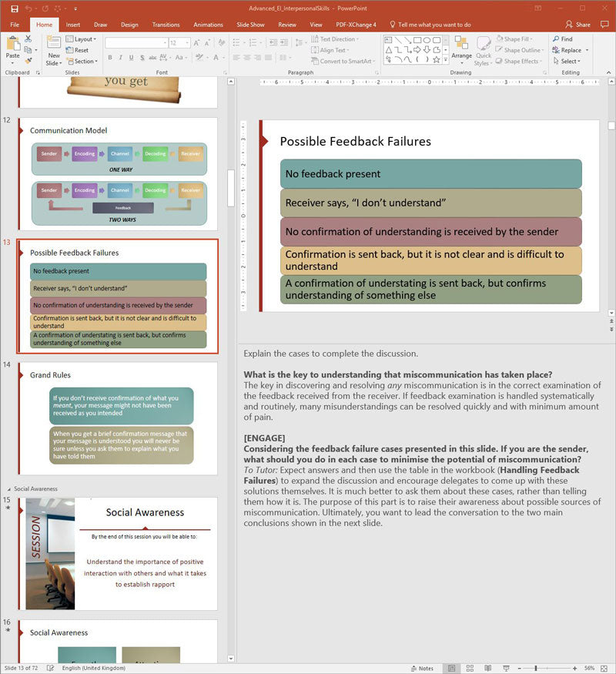
Task: Click Decrease Font Size icon
Action: (x=207, y=43)
